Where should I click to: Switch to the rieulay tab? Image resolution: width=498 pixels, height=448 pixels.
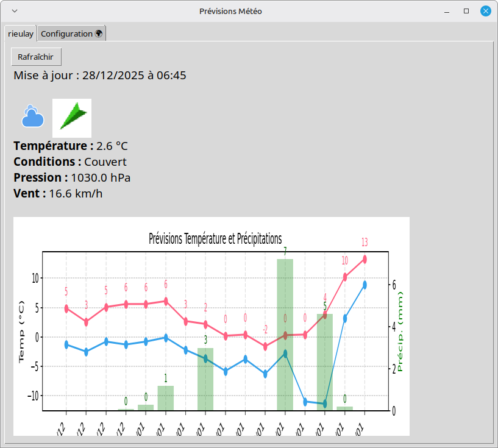click(x=21, y=34)
